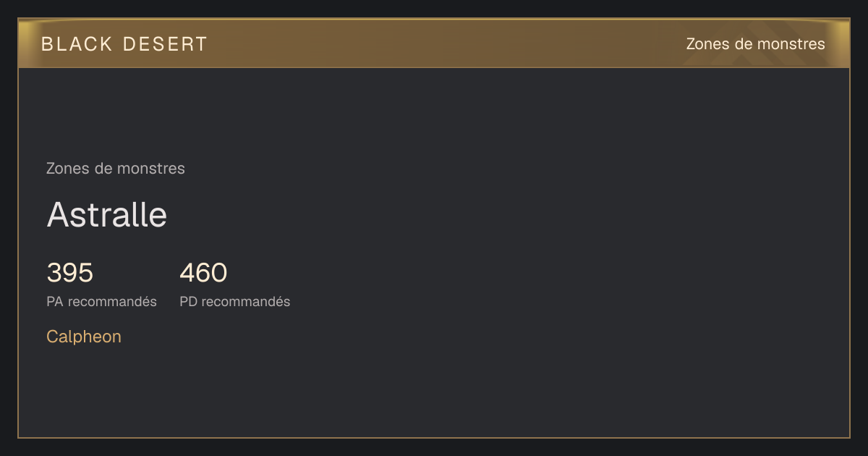Click the BLACK DESERT logo
The image size is (868, 456).
coord(124,44)
